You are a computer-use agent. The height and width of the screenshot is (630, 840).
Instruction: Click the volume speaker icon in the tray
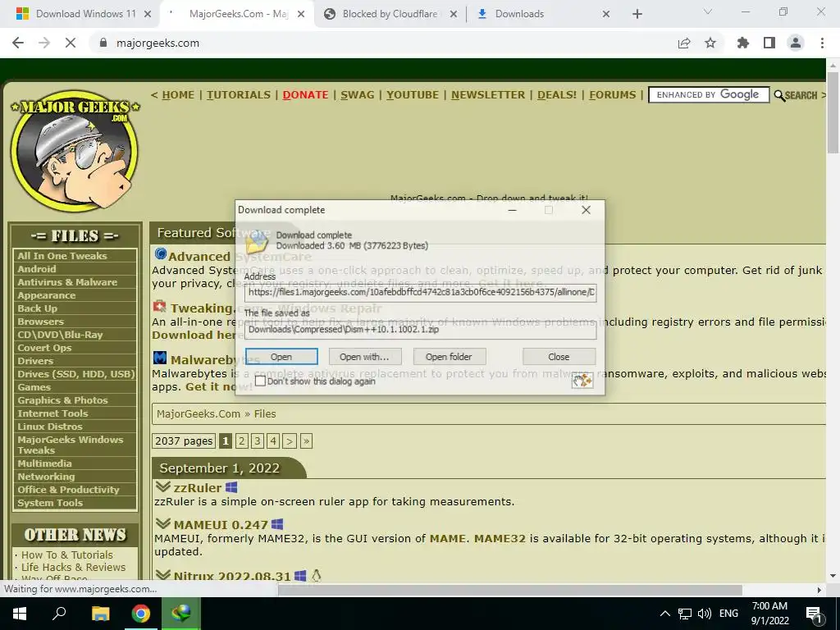point(705,614)
